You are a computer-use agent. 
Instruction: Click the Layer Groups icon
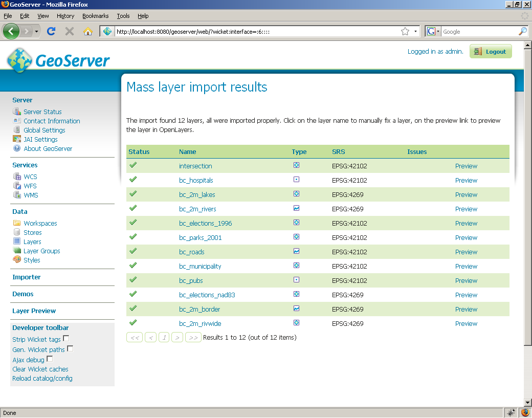[x=17, y=251]
